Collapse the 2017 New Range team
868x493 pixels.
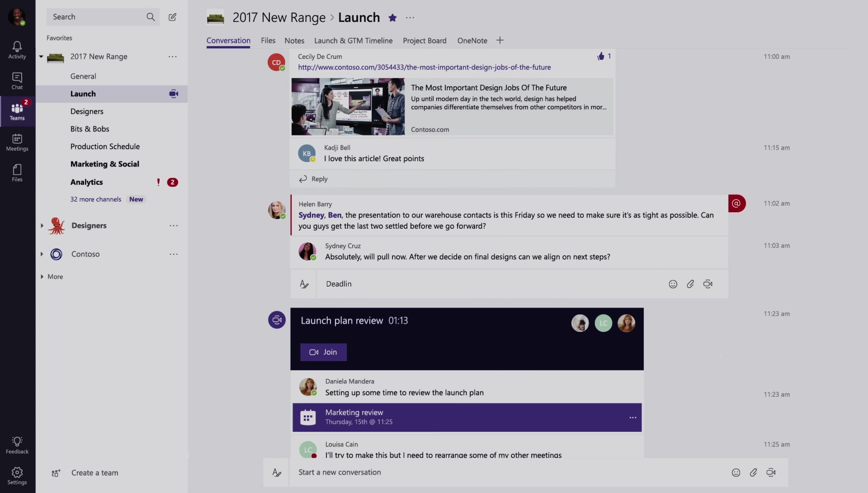pyautogui.click(x=41, y=57)
